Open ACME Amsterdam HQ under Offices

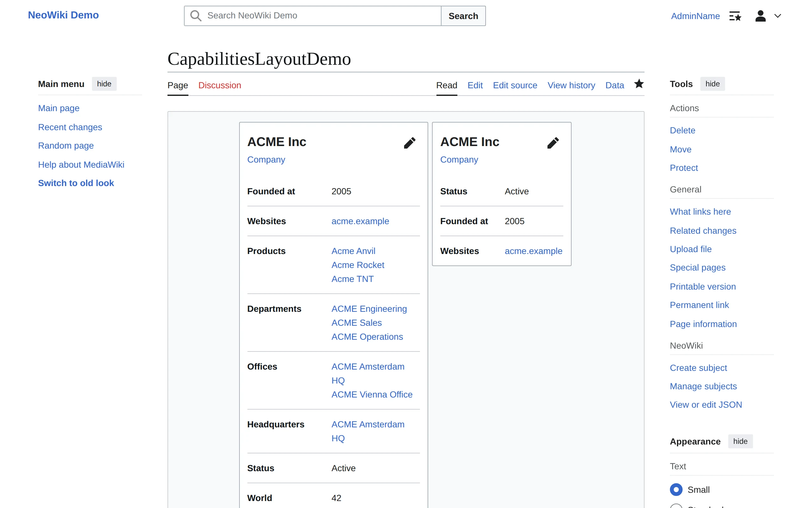368,373
